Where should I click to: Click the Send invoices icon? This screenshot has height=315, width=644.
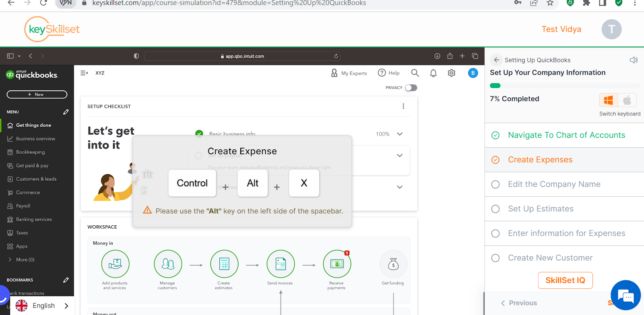[281, 264]
